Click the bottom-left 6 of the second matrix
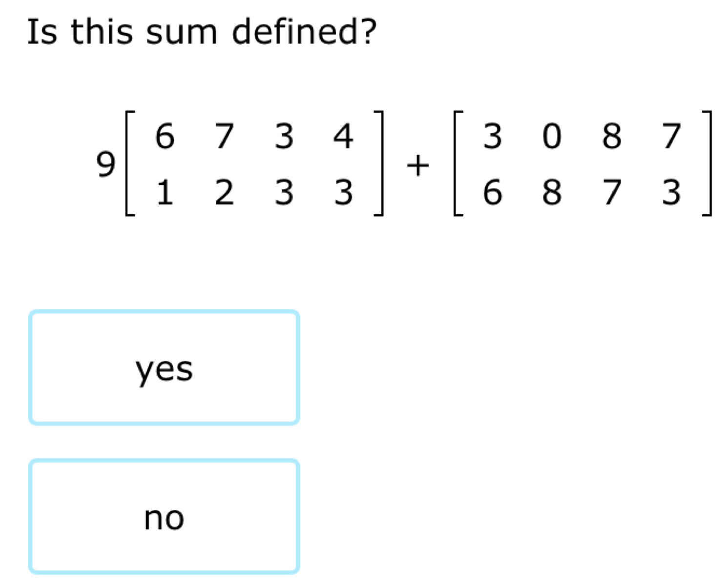This screenshot has height=588, width=727. [x=492, y=192]
